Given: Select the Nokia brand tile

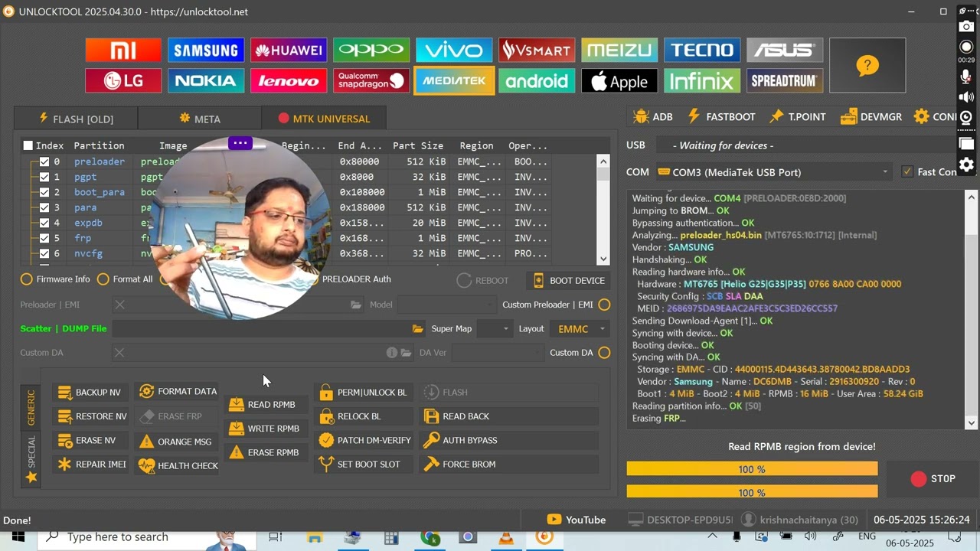Looking at the screenshot, I should pyautogui.click(x=206, y=80).
